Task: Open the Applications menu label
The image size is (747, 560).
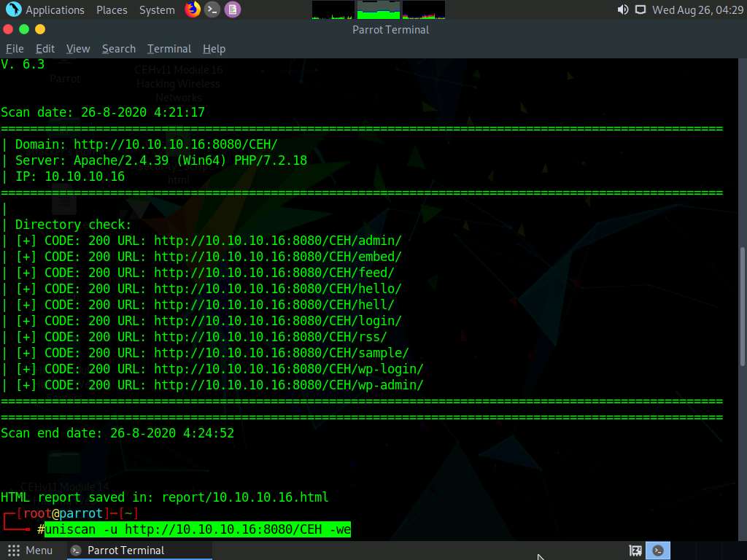Action: 55,9
